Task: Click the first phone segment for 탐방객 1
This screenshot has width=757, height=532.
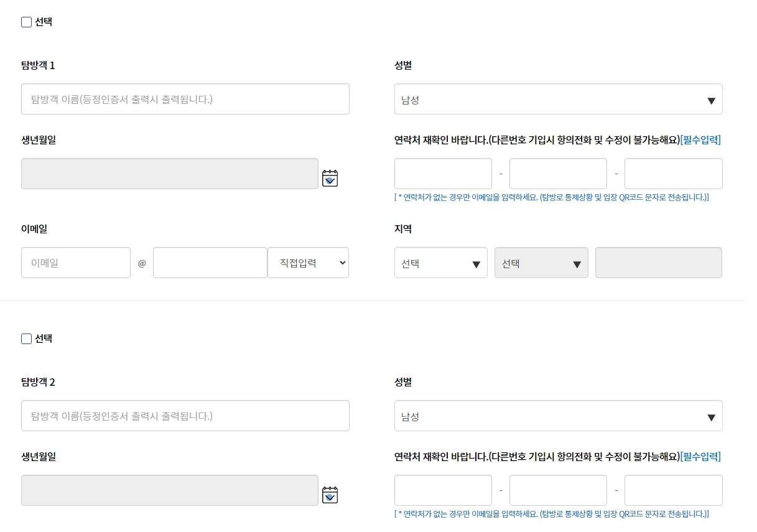Action: (442, 173)
